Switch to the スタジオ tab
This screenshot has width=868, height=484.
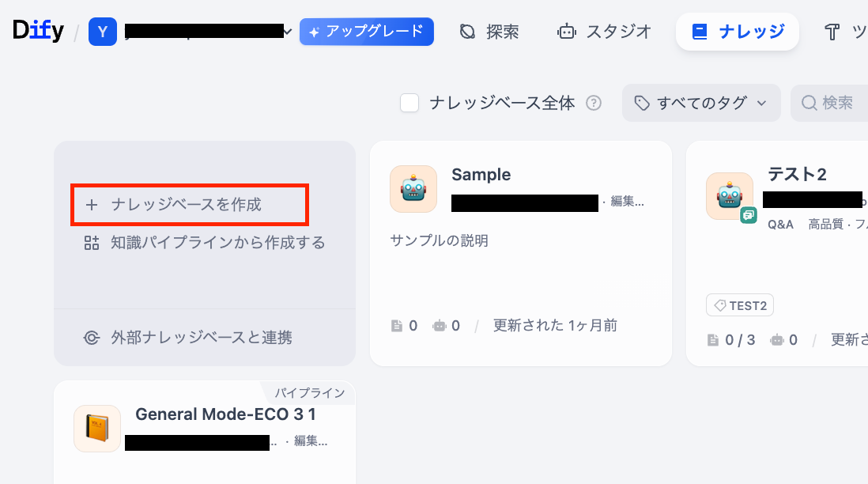click(x=606, y=32)
